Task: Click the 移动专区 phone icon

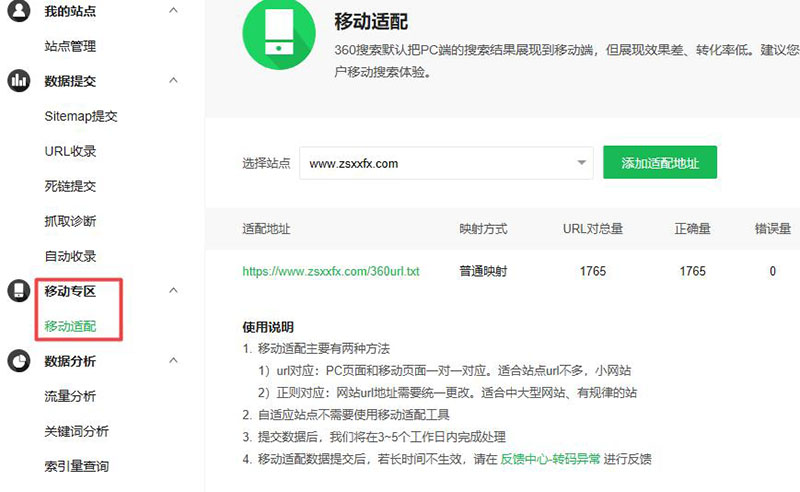Action: click(x=19, y=291)
